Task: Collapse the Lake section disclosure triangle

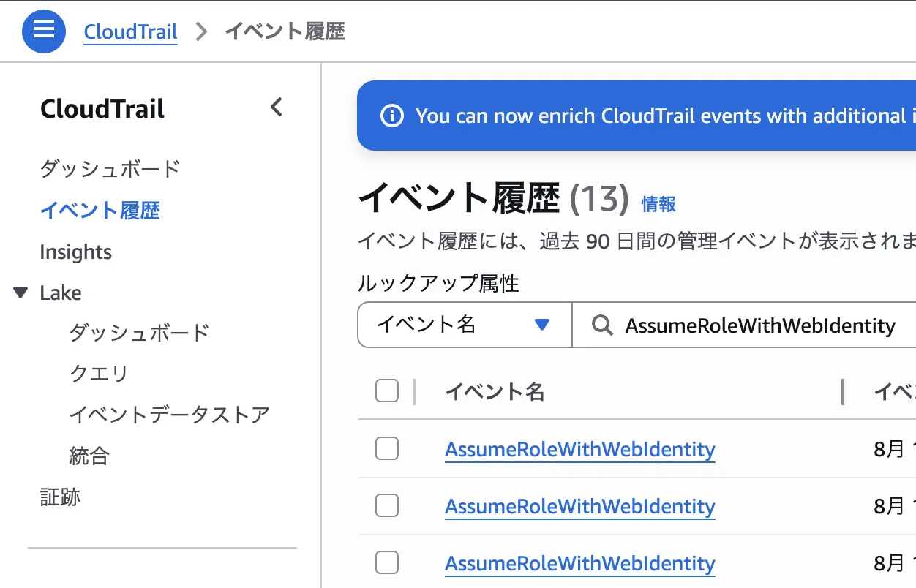Action: click(x=20, y=293)
